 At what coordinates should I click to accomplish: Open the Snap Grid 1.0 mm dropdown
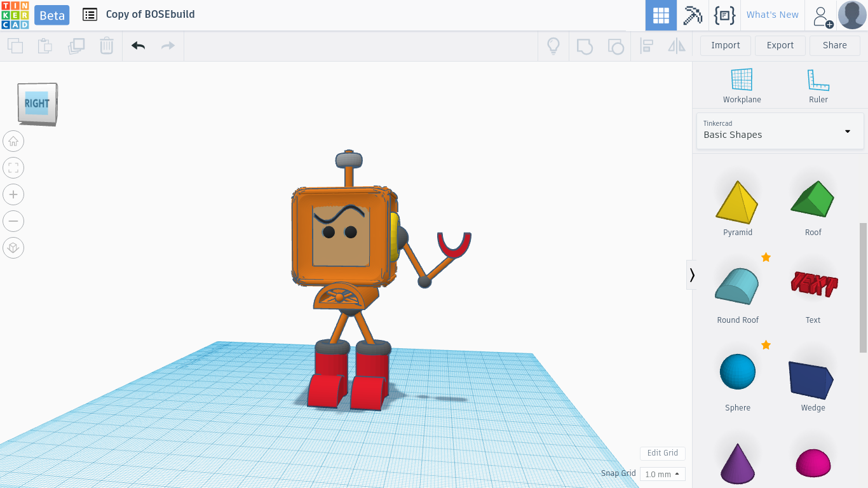(662, 474)
